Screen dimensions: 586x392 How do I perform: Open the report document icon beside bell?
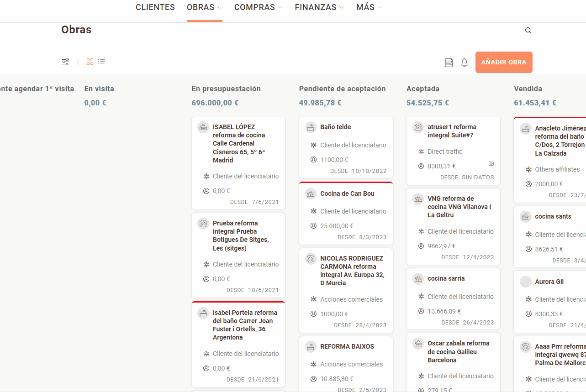(449, 63)
